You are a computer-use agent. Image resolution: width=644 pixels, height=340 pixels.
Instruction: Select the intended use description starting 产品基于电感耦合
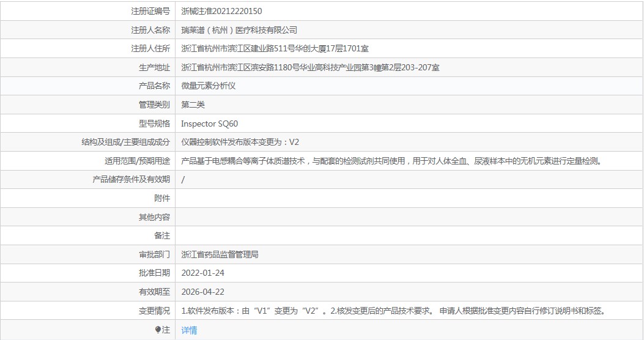(x=393, y=161)
